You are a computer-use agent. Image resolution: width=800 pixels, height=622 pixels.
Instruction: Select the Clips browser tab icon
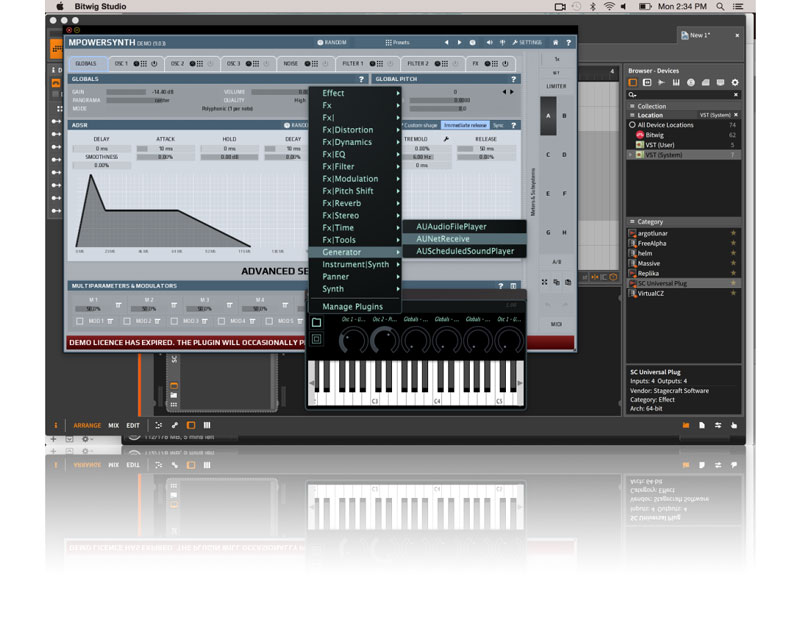[706, 83]
